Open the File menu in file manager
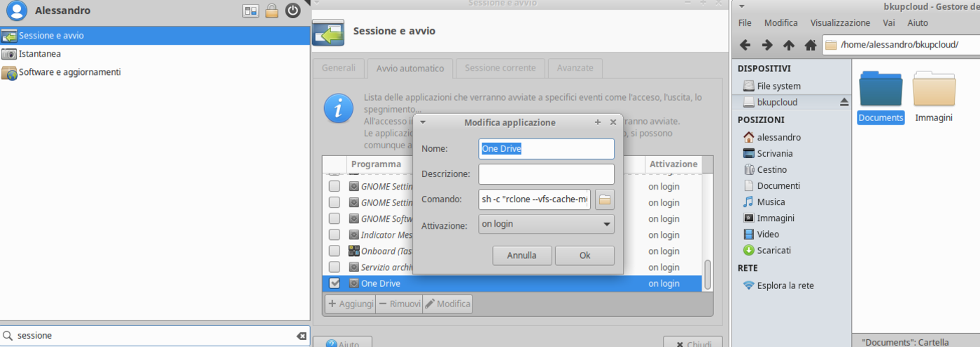 click(745, 23)
